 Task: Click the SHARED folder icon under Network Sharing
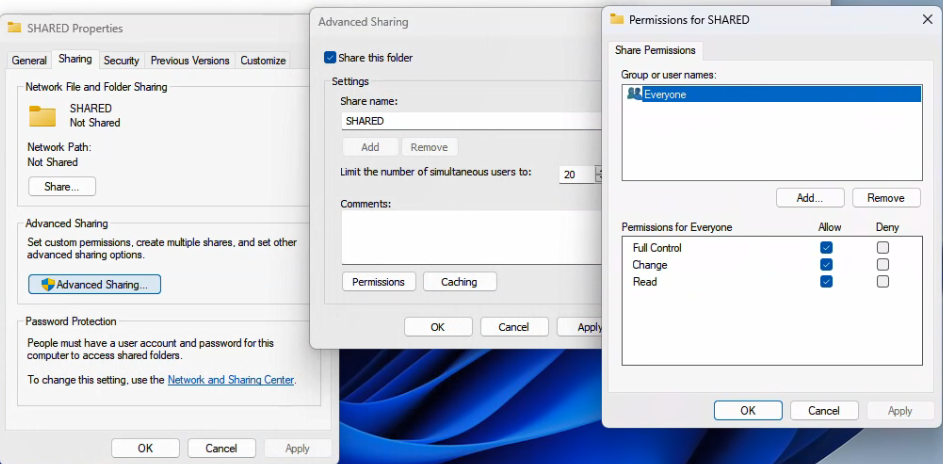coord(42,115)
